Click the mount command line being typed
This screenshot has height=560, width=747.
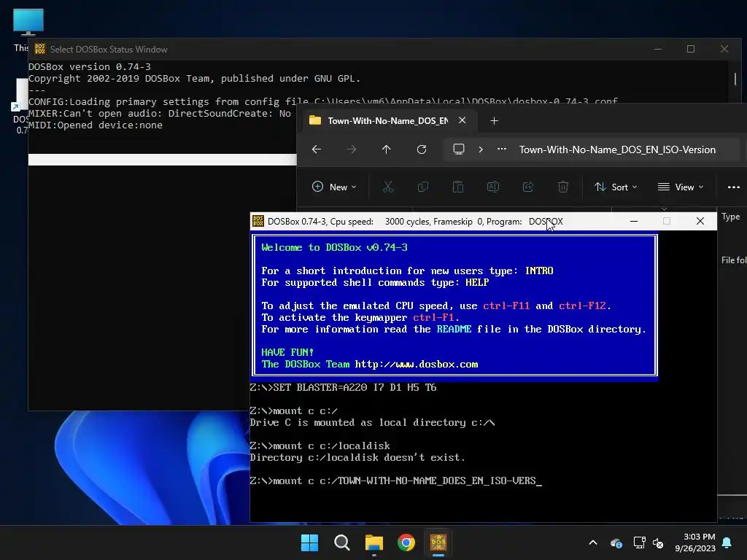click(396, 481)
